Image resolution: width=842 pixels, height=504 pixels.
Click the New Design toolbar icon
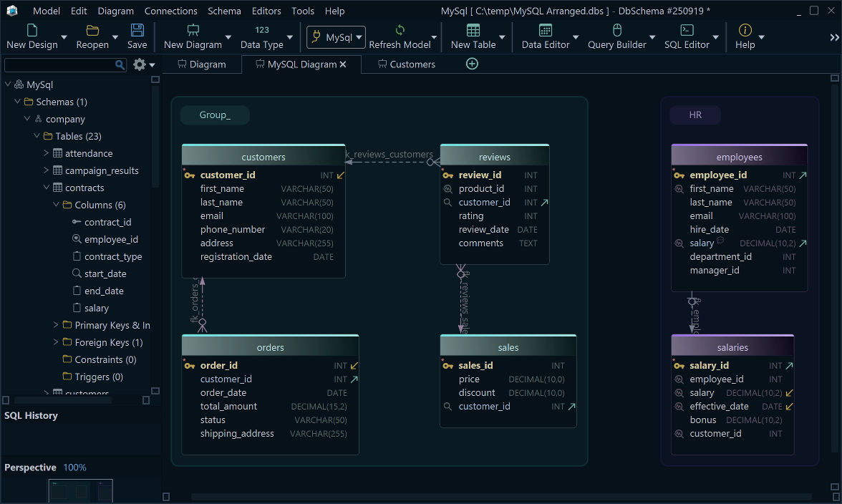click(x=32, y=30)
